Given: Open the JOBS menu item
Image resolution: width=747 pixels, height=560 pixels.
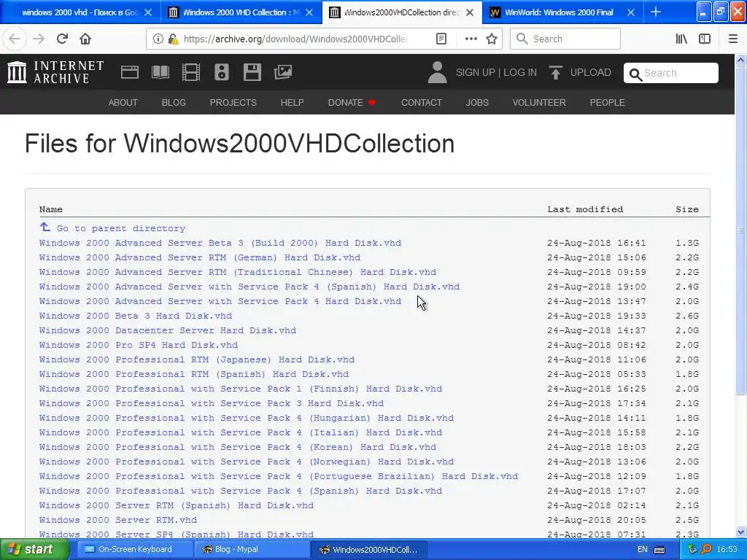Looking at the screenshot, I should point(477,102).
